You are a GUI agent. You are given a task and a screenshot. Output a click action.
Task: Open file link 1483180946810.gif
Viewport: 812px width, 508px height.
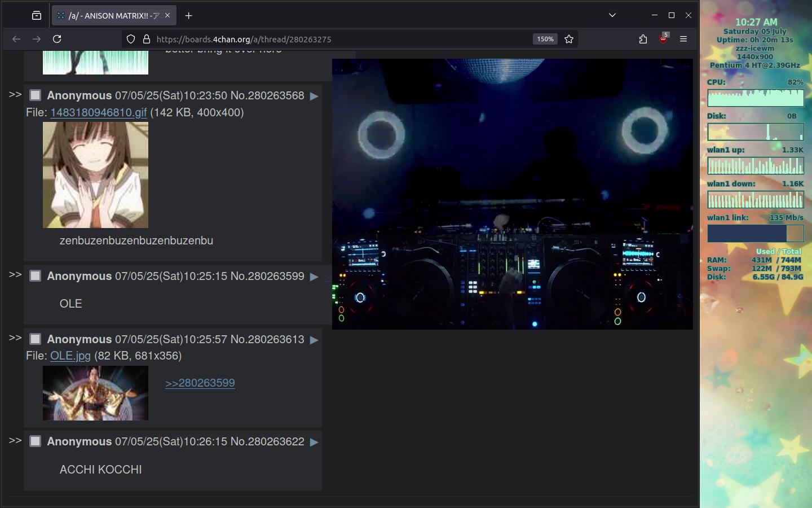pos(99,112)
